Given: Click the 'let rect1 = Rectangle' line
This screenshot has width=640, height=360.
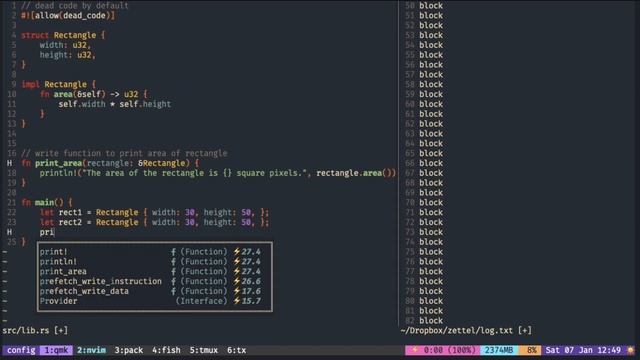Looking at the screenshot, I should [154, 212].
